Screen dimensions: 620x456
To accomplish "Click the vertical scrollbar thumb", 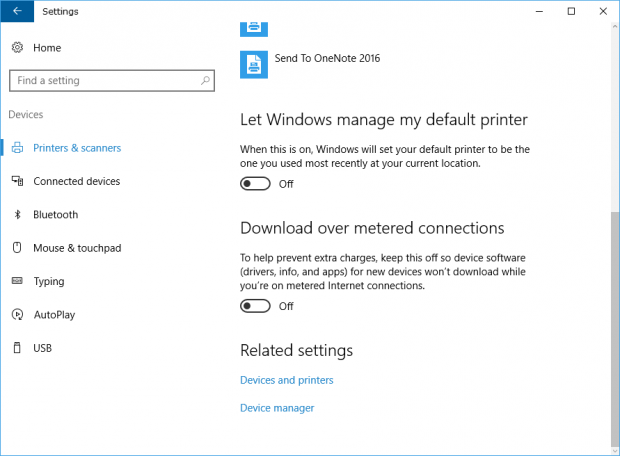I will click(x=615, y=329).
